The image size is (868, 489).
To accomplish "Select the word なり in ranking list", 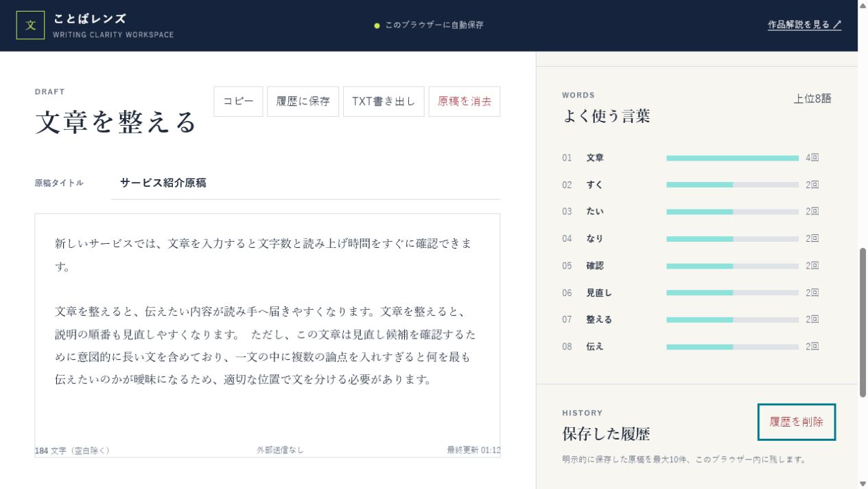I will pos(594,238).
